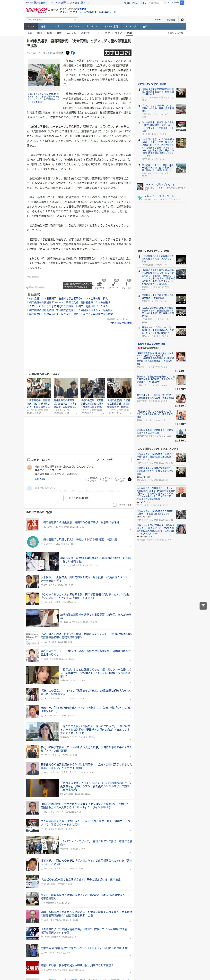Select the トップ tab
Image resolution: width=210 pixels, height=980 pixels.
[31, 27]
